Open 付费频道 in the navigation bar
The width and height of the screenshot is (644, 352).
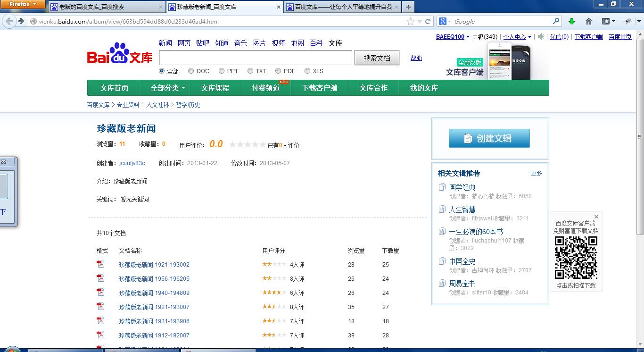tap(265, 88)
